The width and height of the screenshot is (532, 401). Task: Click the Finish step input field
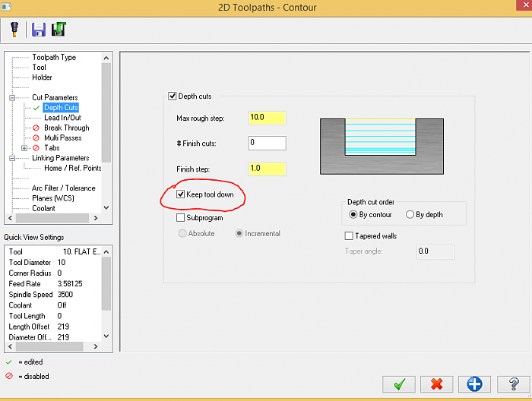(267, 169)
